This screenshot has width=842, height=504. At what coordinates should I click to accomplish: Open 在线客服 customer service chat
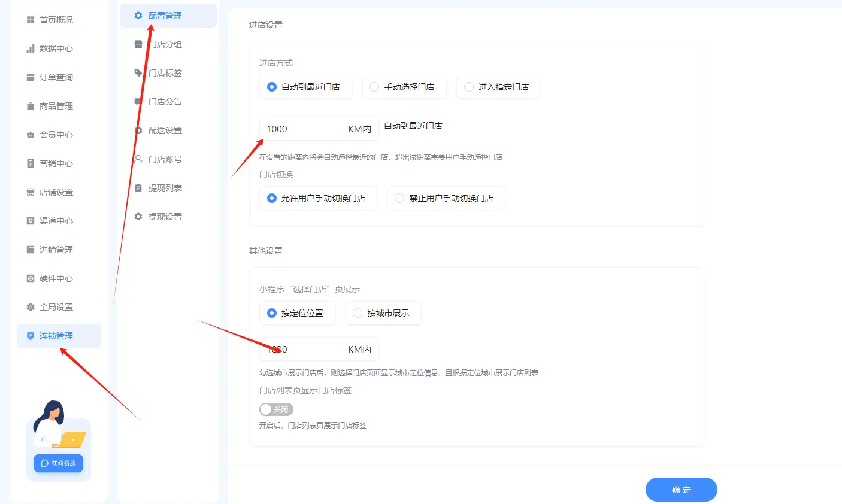(58, 463)
